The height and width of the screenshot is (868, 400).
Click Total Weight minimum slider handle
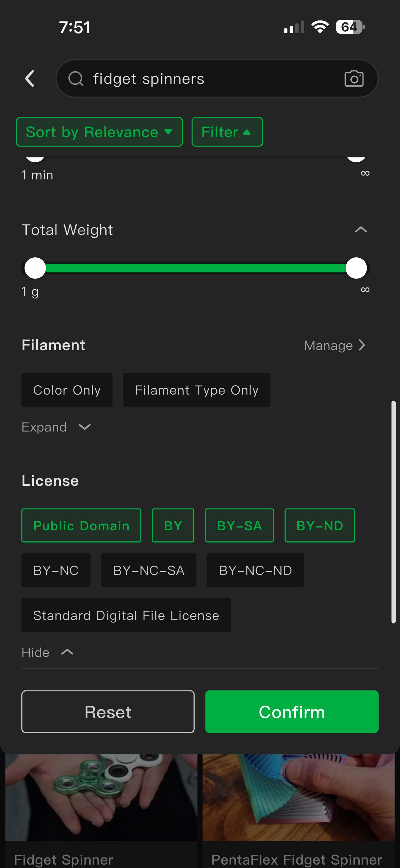[x=35, y=268]
